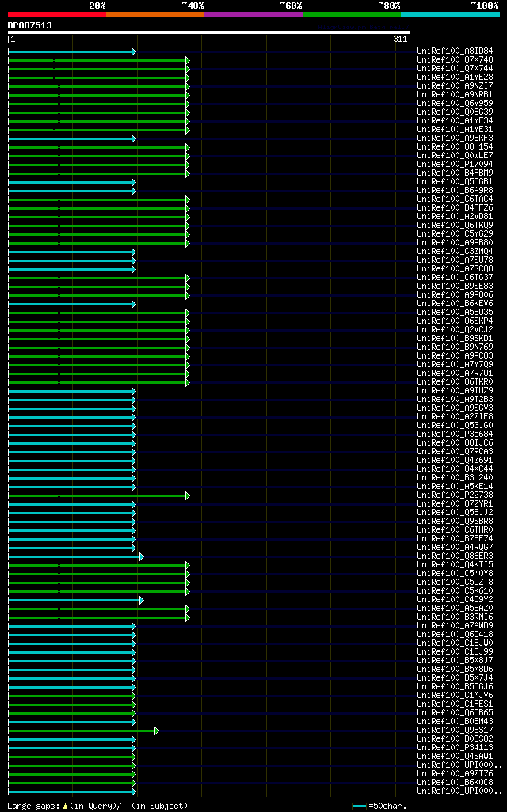This screenshot has height=812, width=507.
Task: Select hit UniRef100_Q9SBR8
Action: click(455, 521)
